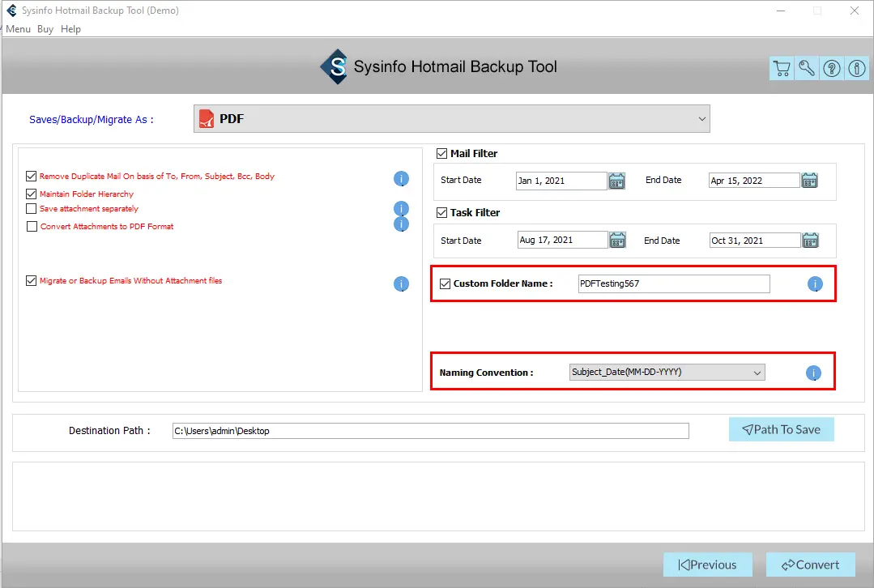The width and height of the screenshot is (874, 588).
Task: Check Convert Attachments to PDF Format
Action: coord(32,227)
